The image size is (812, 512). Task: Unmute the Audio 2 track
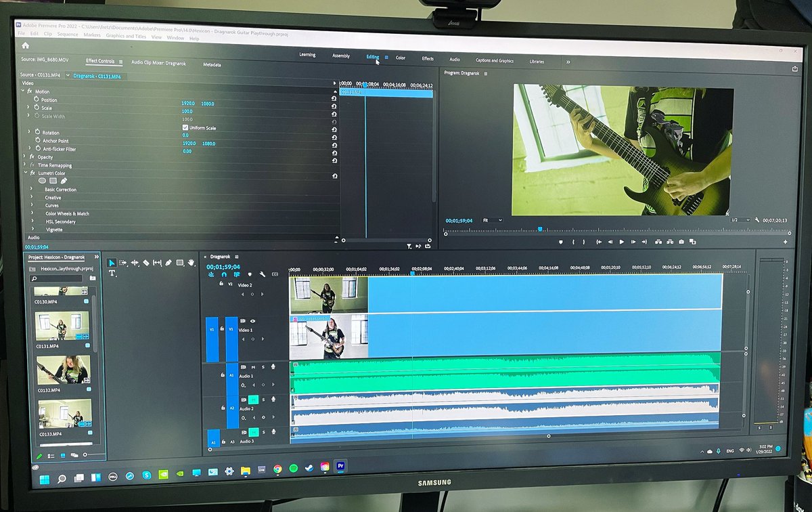click(253, 400)
